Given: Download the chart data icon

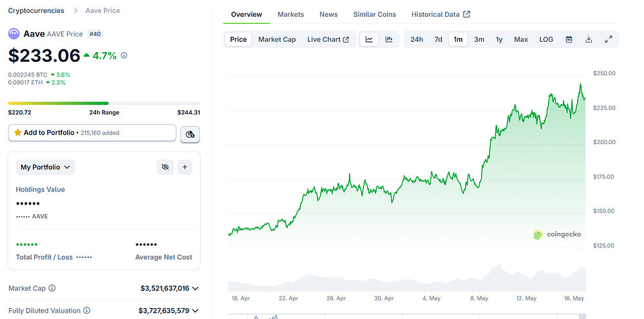Looking at the screenshot, I should pyautogui.click(x=589, y=39).
